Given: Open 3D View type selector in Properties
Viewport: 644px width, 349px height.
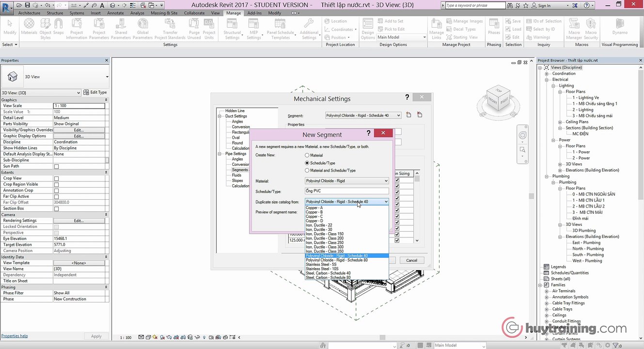Looking at the screenshot, I should pos(55,77).
